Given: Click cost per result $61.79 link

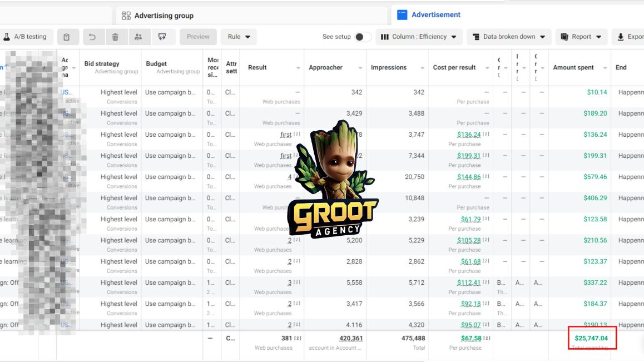Looking at the screenshot, I should click(x=470, y=220).
